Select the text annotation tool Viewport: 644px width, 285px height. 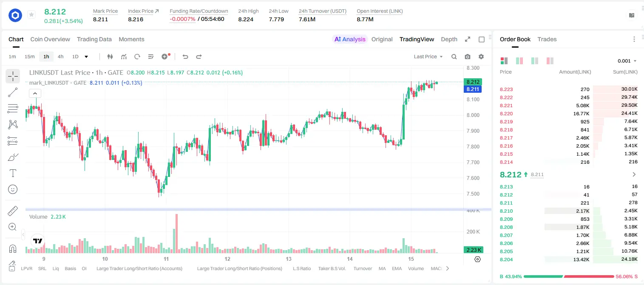(13, 173)
